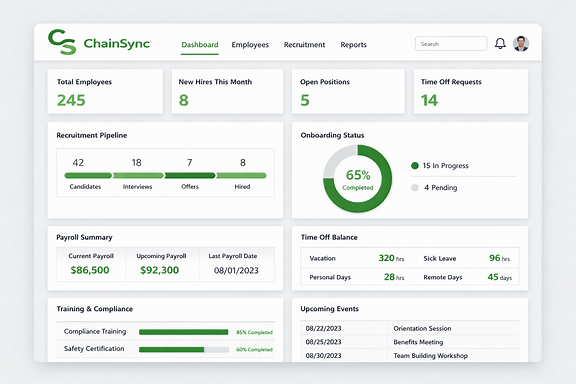Switch to the Dashboard tab
The width and height of the screenshot is (576, 384).
point(200,45)
